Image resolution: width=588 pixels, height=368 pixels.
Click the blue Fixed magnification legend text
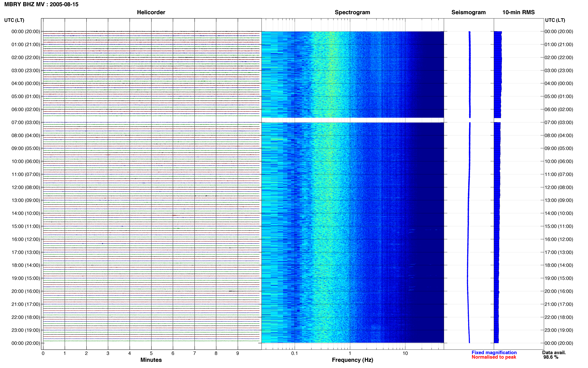point(494,353)
